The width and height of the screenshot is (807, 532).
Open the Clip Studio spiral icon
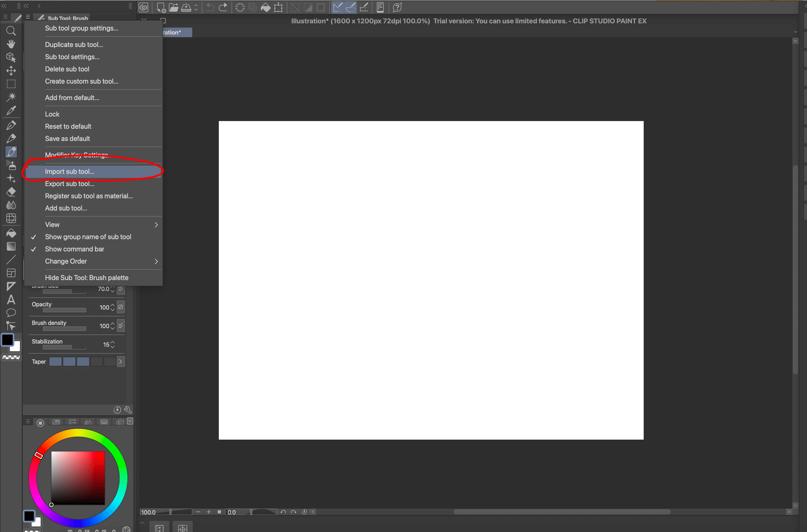144,7
